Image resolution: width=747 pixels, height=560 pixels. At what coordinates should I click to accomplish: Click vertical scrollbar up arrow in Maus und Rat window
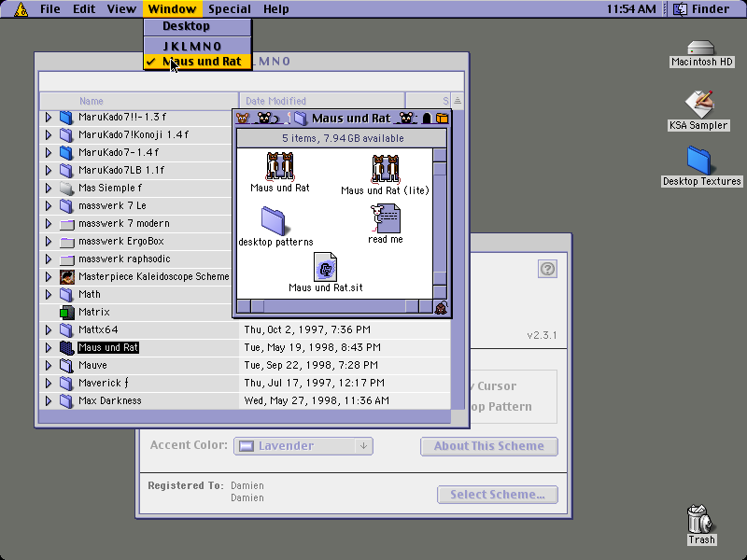440,155
